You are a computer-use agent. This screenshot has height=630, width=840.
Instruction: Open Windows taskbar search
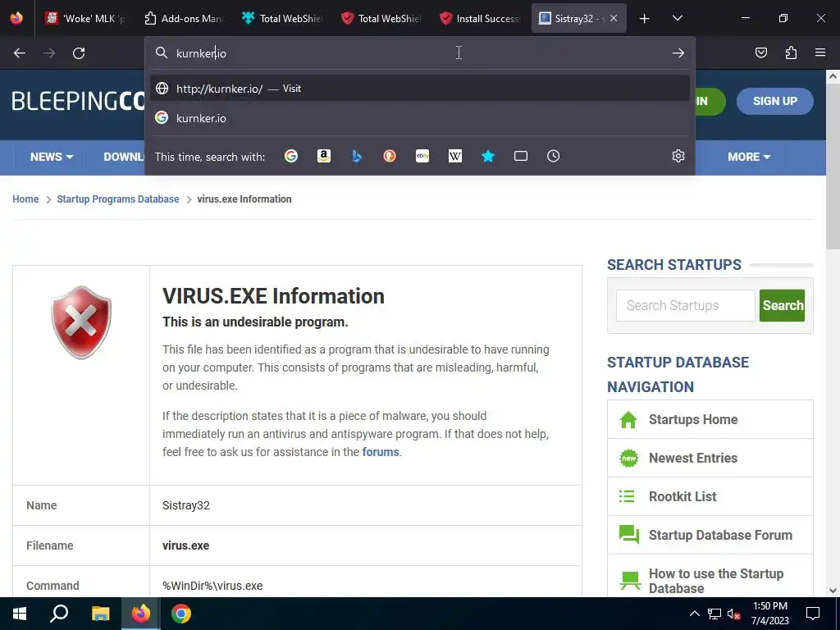click(59, 614)
